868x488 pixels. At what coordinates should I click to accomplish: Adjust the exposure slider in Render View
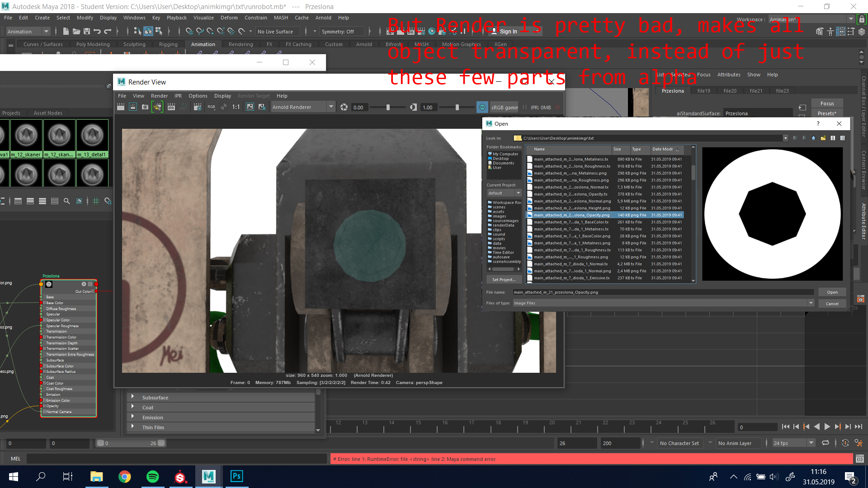(x=388, y=107)
